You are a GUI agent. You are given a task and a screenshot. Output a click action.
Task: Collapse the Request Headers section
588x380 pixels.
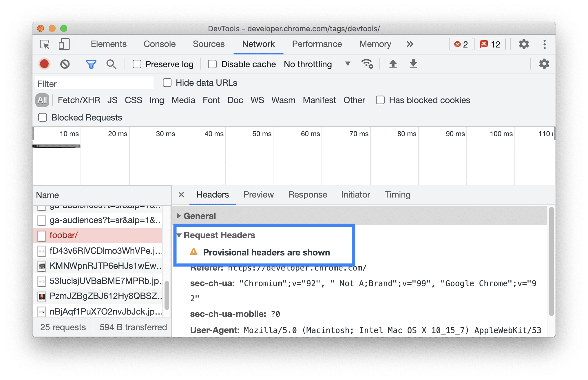pyautogui.click(x=180, y=235)
